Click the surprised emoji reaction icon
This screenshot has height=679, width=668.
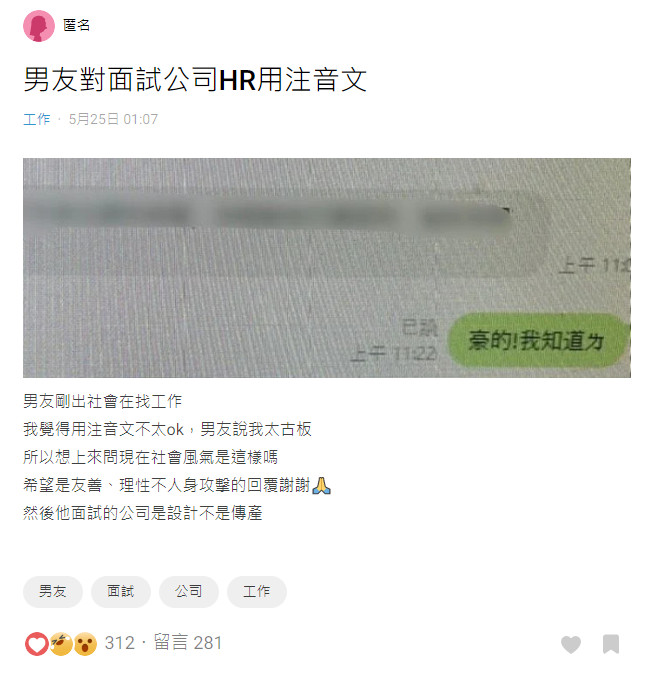coord(85,644)
